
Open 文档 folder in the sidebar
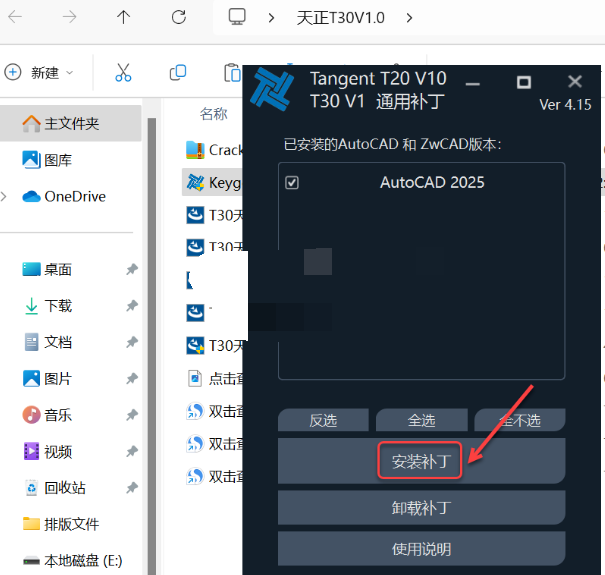click(48, 342)
